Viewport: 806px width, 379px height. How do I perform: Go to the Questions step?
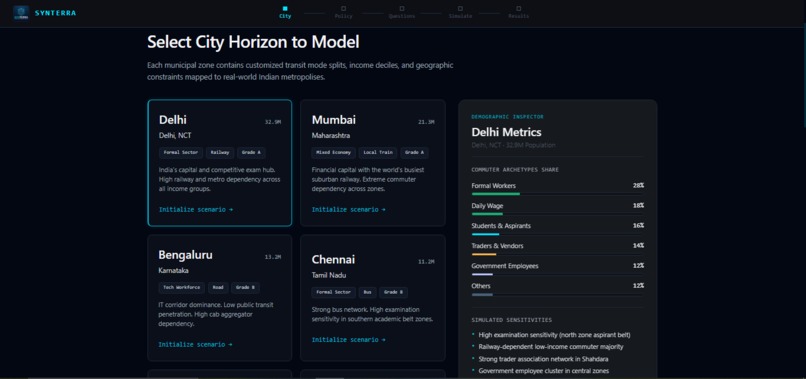(401, 12)
